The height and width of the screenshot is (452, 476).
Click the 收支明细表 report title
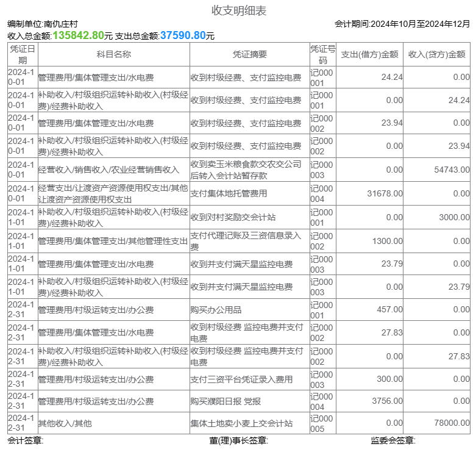(238, 10)
